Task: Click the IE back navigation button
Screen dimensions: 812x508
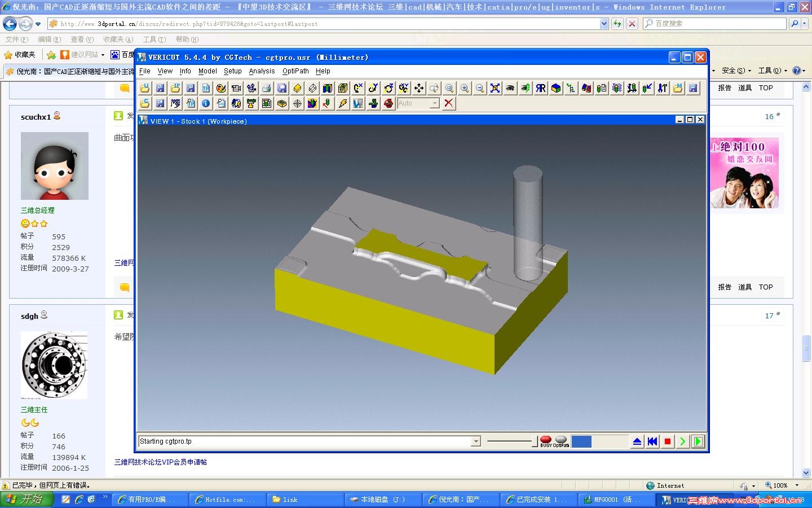Action: (10, 24)
